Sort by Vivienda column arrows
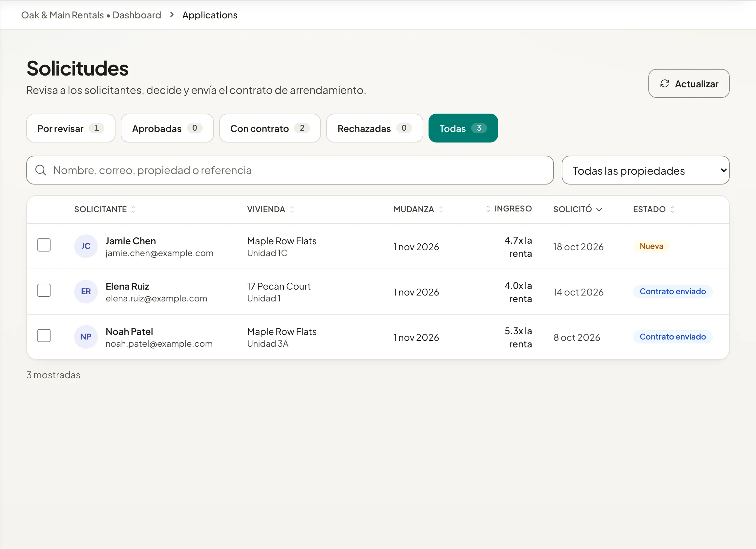756x549 pixels. [292, 209]
